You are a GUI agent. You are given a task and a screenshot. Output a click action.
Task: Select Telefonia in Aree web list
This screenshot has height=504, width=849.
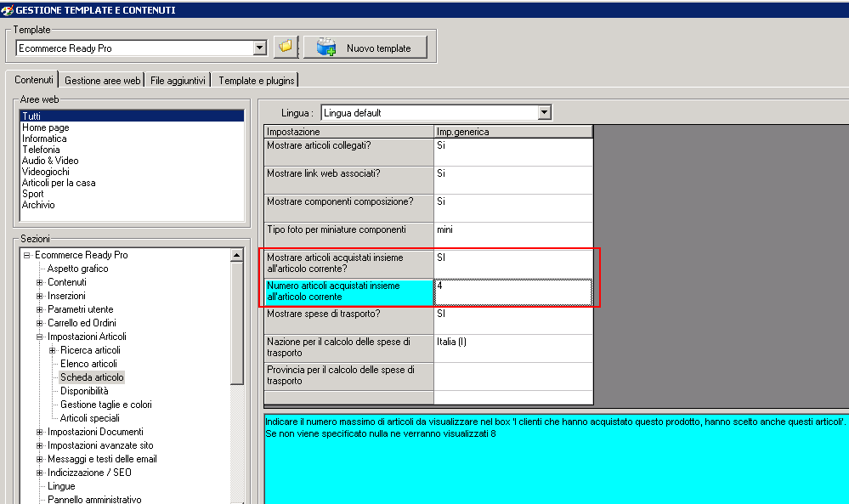coord(41,150)
